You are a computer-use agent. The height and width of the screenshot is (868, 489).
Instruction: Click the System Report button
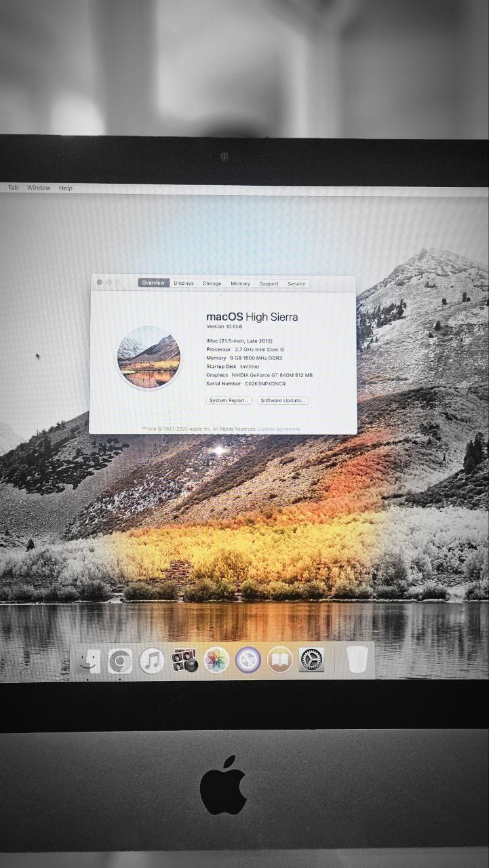click(229, 401)
